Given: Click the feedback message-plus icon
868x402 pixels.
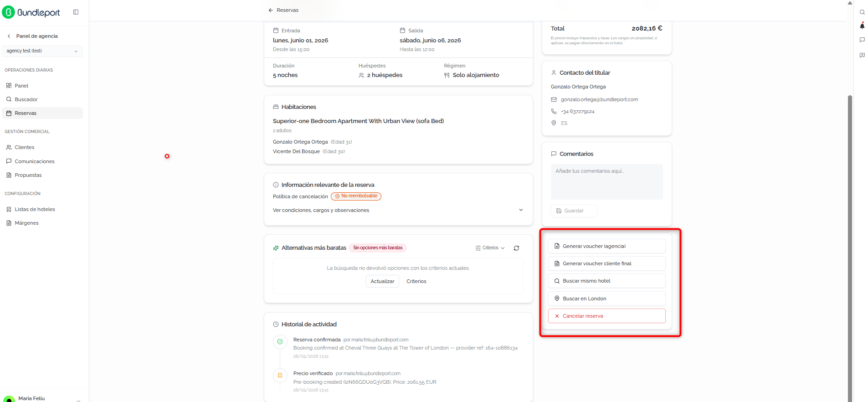Looking at the screenshot, I should coord(862,55).
